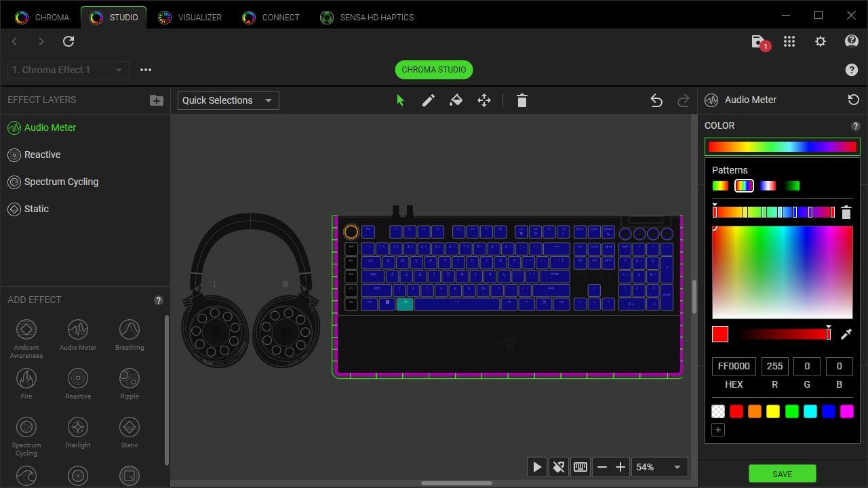Toggle the device visibility crossed icon
868x488 pixels.
pyautogui.click(x=558, y=467)
